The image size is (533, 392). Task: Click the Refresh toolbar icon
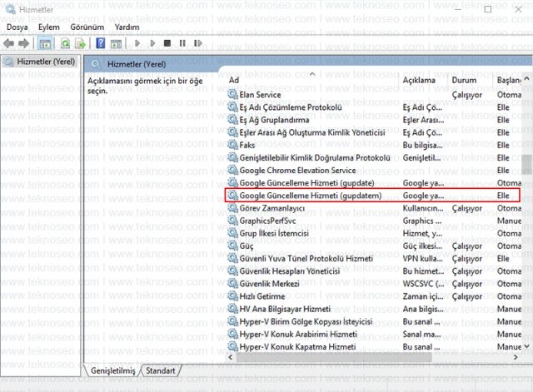point(65,44)
